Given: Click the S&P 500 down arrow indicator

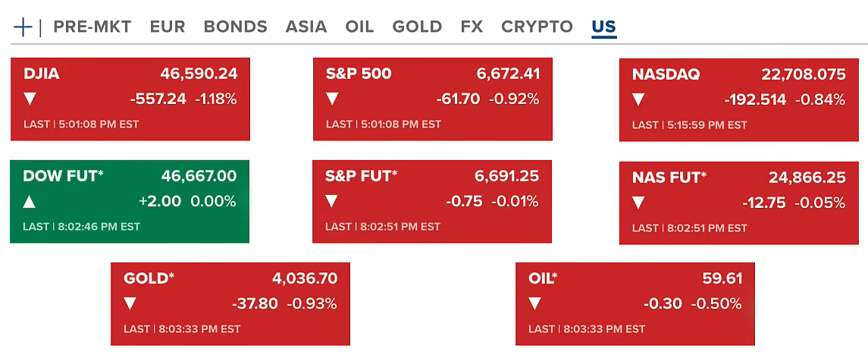Looking at the screenshot, I should (x=332, y=99).
